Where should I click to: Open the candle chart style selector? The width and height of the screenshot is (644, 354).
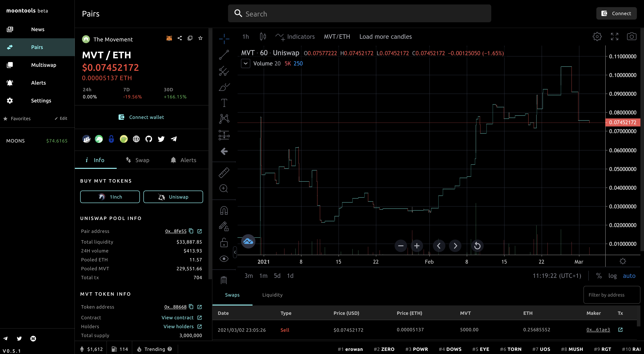[263, 37]
